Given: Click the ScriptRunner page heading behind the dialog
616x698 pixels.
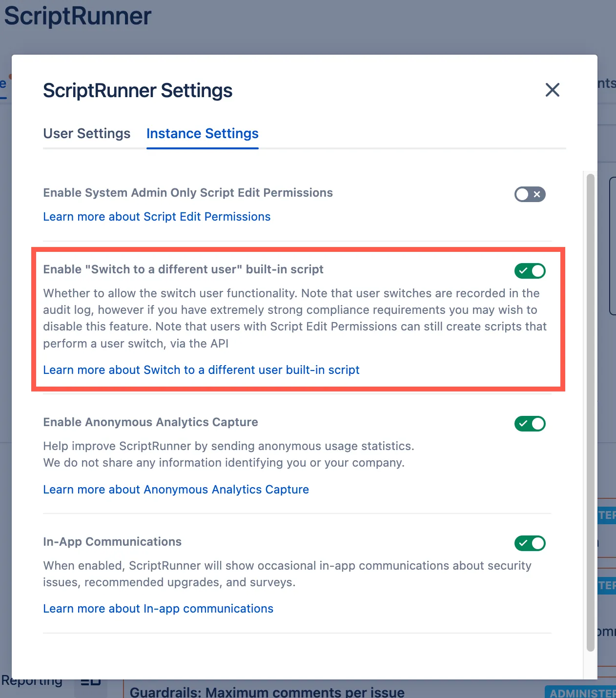Looking at the screenshot, I should coord(78,16).
